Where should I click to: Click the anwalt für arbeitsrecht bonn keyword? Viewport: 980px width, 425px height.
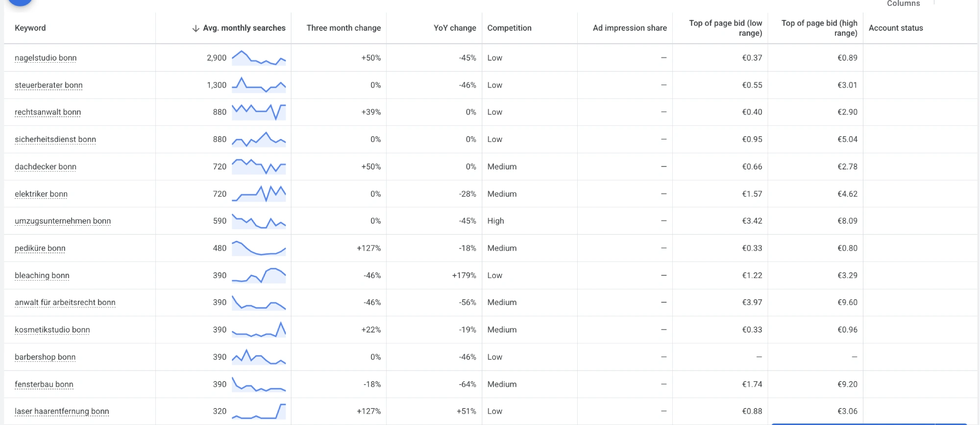[x=65, y=303]
